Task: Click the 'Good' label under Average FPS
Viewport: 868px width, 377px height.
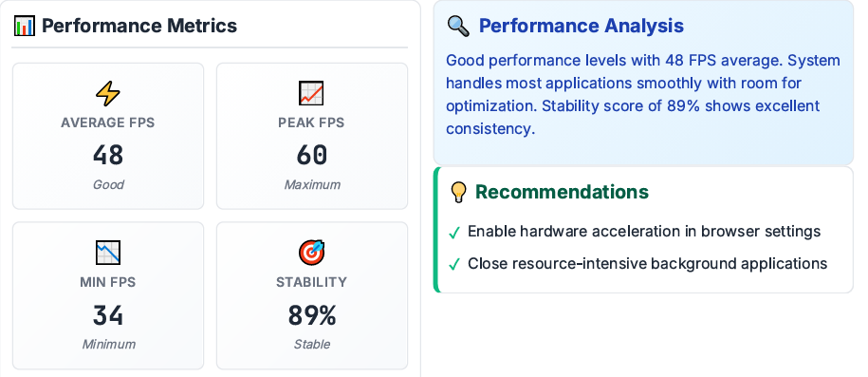Action: pos(108,184)
